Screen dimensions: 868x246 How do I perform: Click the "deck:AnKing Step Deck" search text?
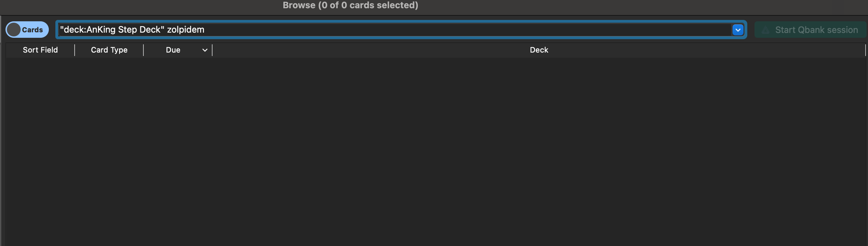[x=112, y=30]
